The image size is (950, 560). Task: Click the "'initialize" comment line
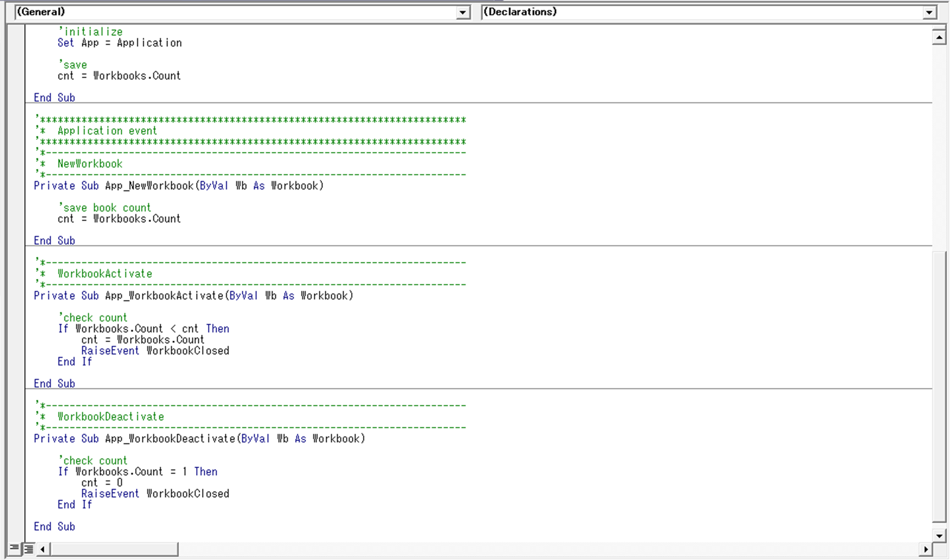tap(91, 32)
